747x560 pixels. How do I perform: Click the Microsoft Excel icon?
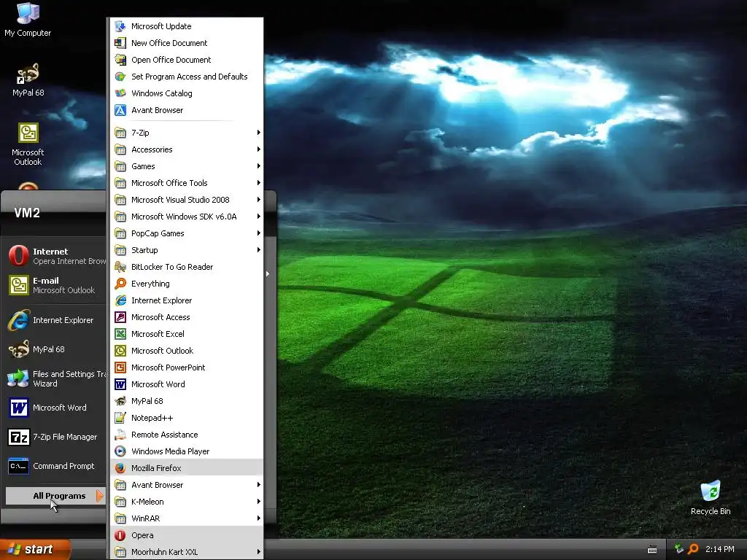120,334
